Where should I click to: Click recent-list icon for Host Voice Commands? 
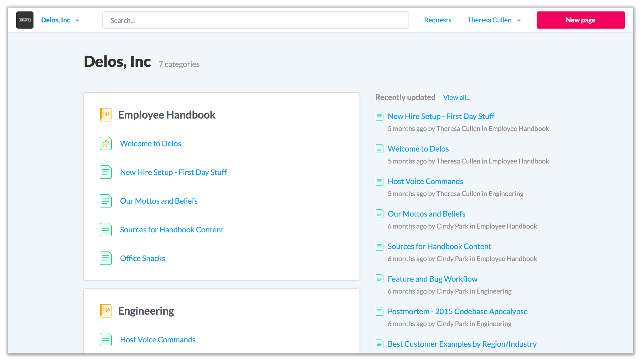[379, 181]
